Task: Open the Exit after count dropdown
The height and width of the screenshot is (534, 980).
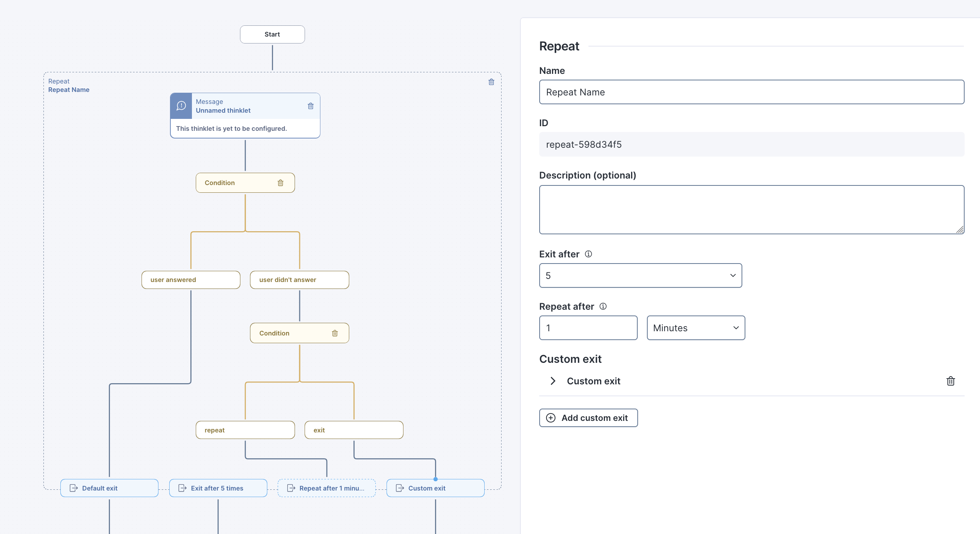Action: (x=640, y=275)
